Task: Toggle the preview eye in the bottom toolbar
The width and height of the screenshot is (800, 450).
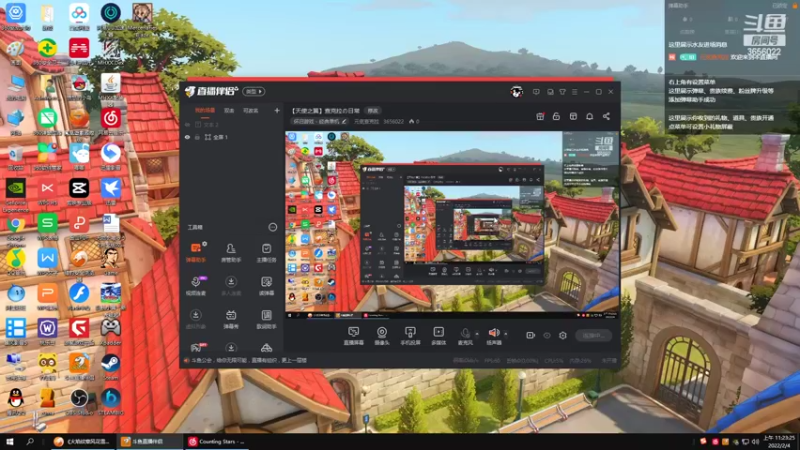Action: tap(546, 335)
